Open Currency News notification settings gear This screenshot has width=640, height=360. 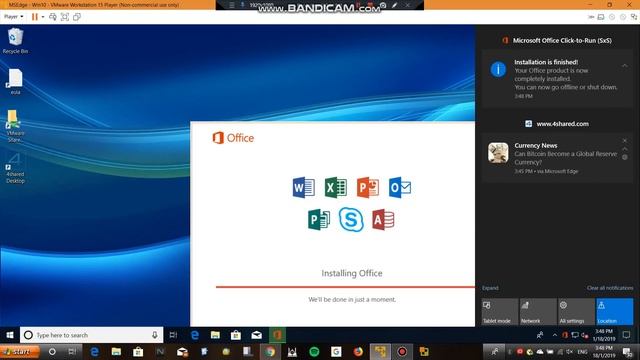point(624,157)
